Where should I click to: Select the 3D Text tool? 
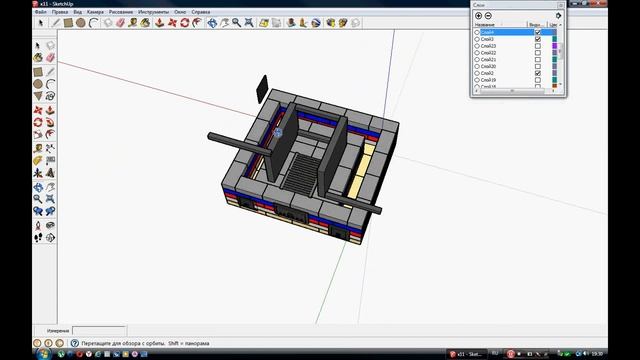click(50, 173)
